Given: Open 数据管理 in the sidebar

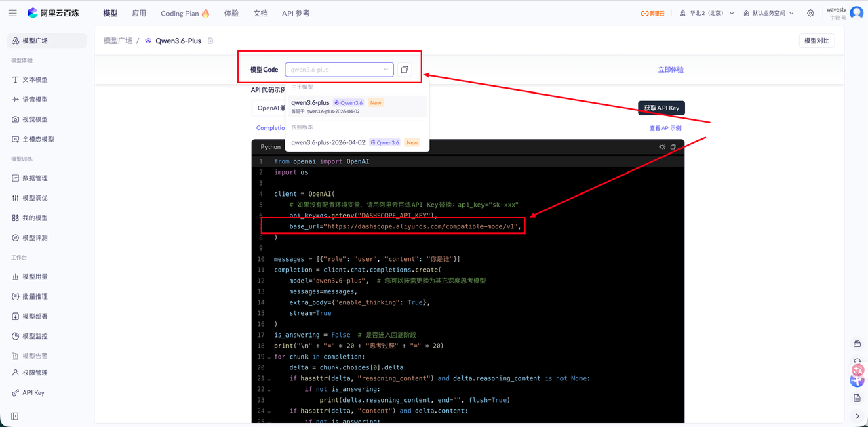Looking at the screenshot, I should click(47, 178).
